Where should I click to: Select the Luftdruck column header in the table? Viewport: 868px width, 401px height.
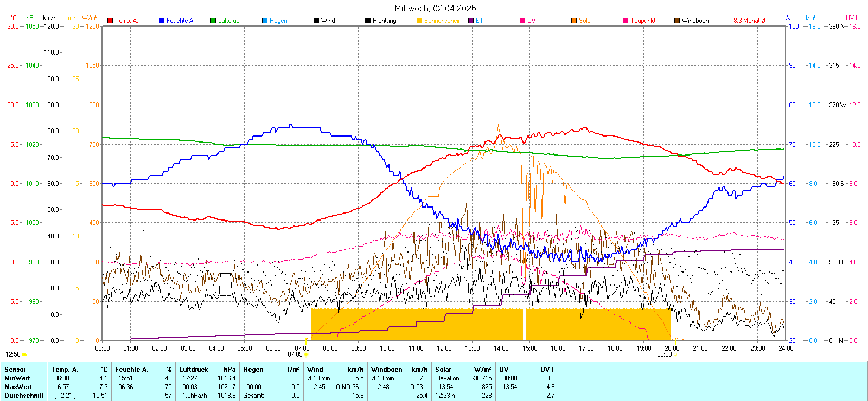pos(194,370)
